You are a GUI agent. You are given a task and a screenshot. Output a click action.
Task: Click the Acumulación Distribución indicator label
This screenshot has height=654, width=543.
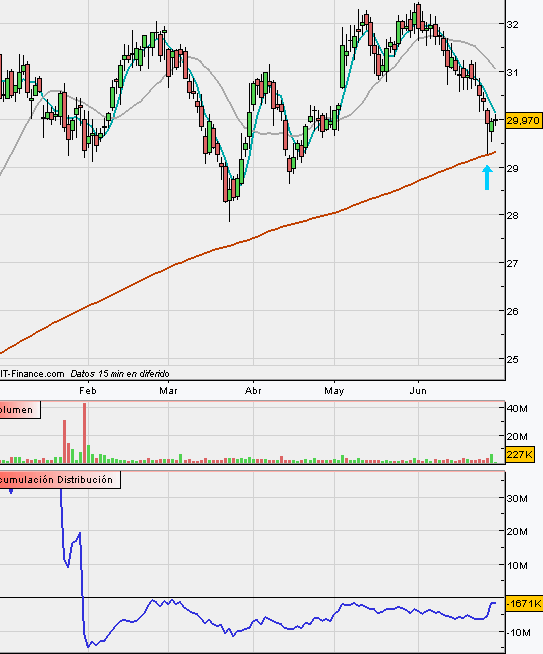(x=60, y=480)
